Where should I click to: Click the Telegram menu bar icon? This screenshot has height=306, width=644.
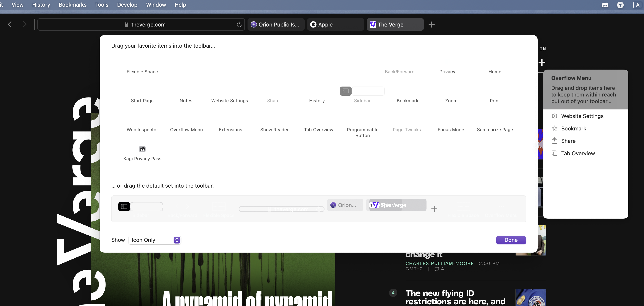pyautogui.click(x=620, y=5)
